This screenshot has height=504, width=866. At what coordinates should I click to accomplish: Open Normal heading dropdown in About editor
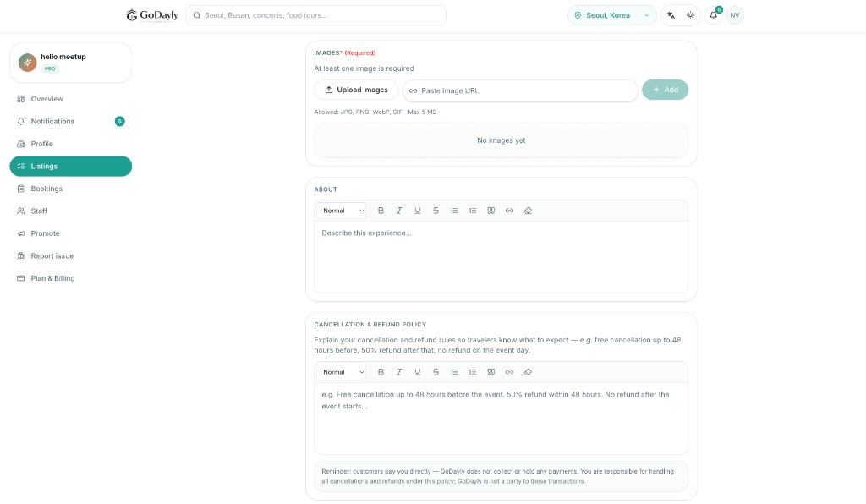[x=342, y=211]
